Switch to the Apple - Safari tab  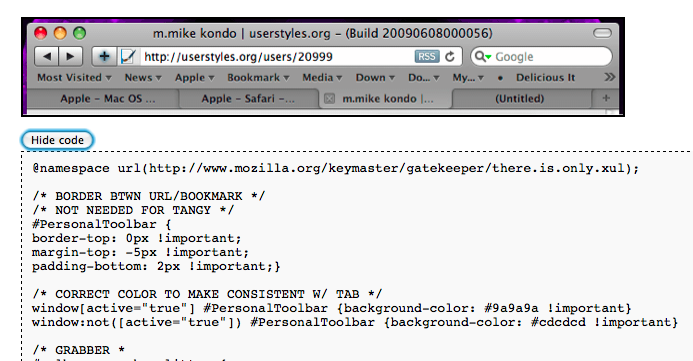tap(248, 99)
